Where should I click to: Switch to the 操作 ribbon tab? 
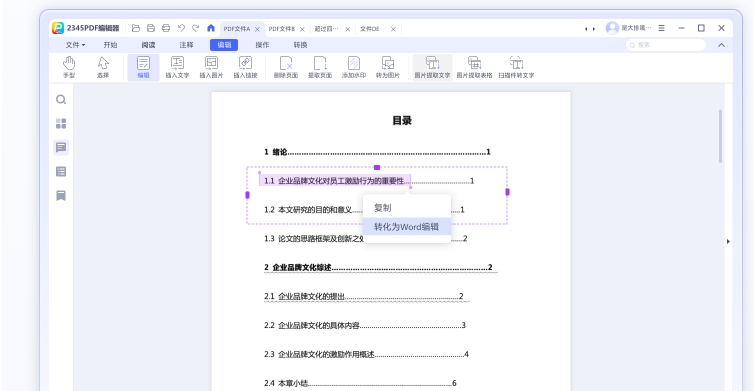pos(263,45)
